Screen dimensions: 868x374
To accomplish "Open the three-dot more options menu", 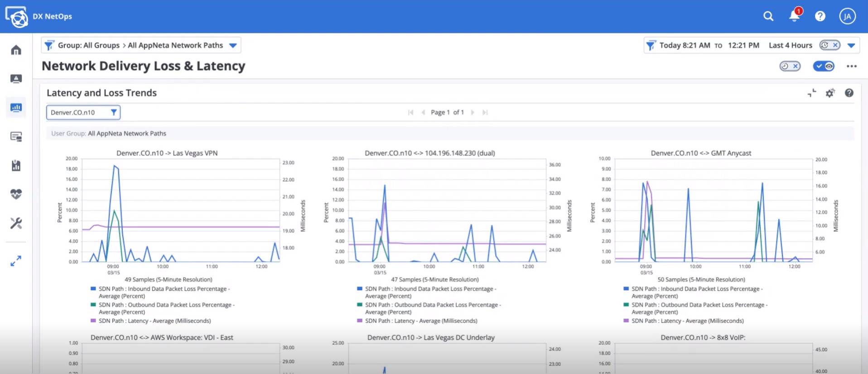I will (x=852, y=66).
